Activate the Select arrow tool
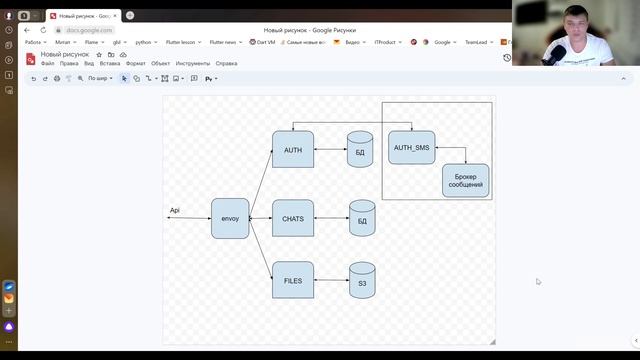 [124, 78]
